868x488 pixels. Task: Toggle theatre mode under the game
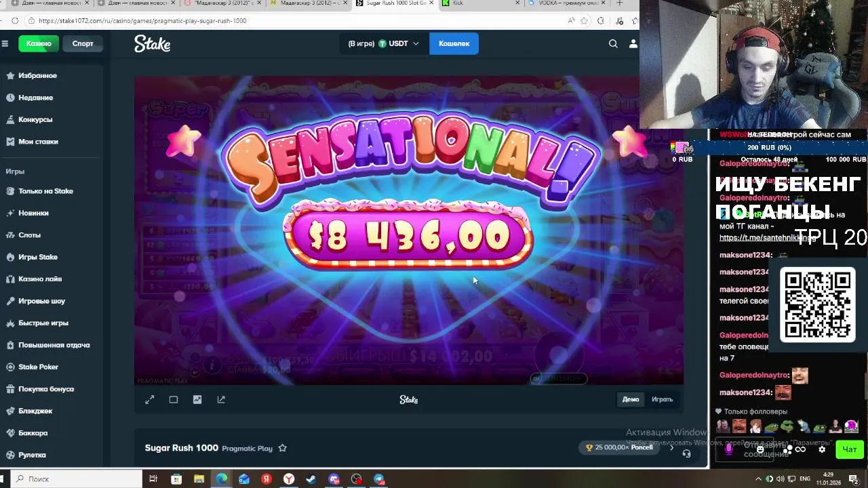tap(174, 400)
